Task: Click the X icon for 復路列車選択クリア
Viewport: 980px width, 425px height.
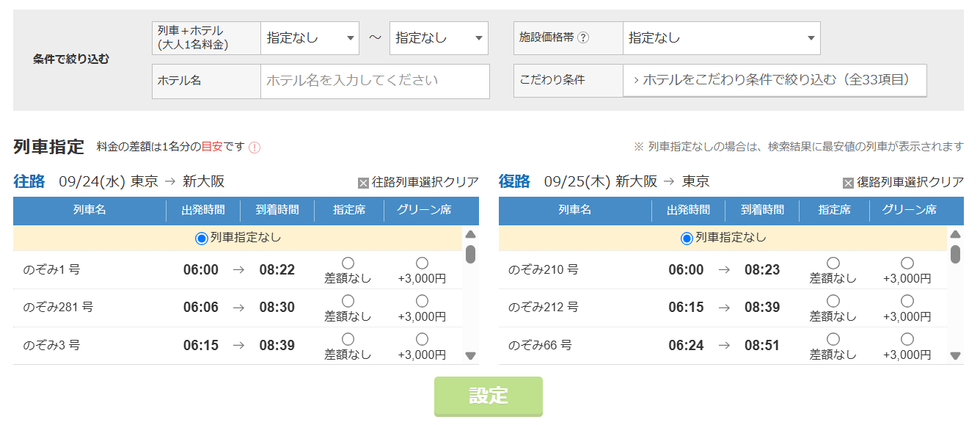Action: click(848, 183)
